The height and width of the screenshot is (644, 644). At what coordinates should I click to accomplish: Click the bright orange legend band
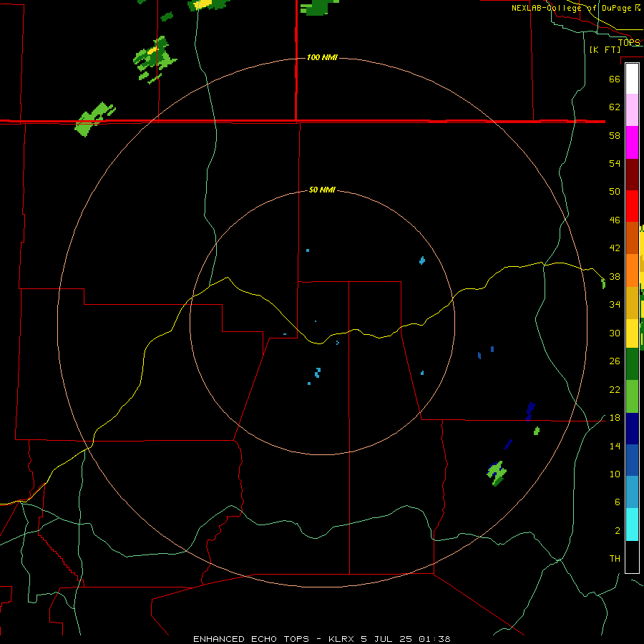632,270
